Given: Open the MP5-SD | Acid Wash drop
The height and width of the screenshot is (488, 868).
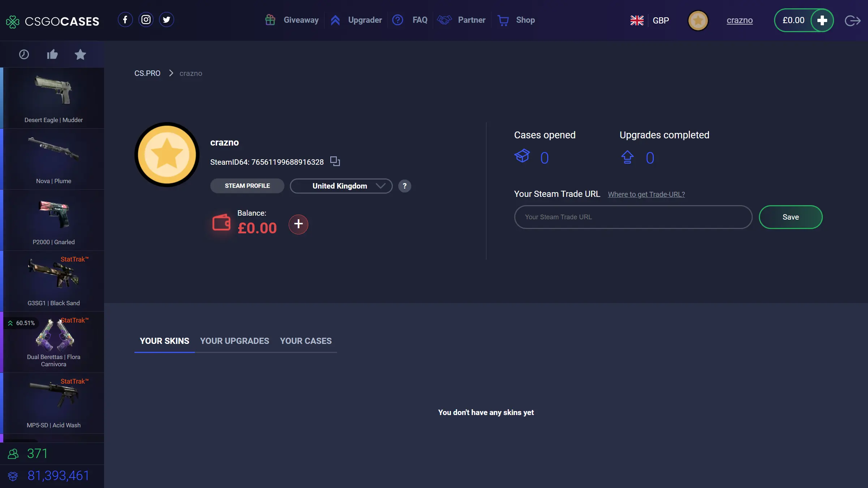Looking at the screenshot, I should click(x=53, y=403).
